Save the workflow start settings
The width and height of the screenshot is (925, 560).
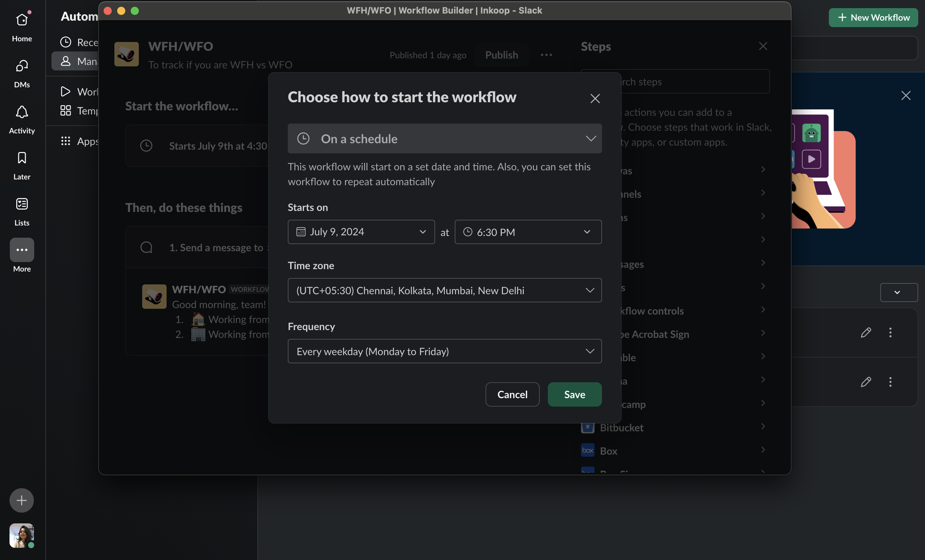pyautogui.click(x=574, y=394)
